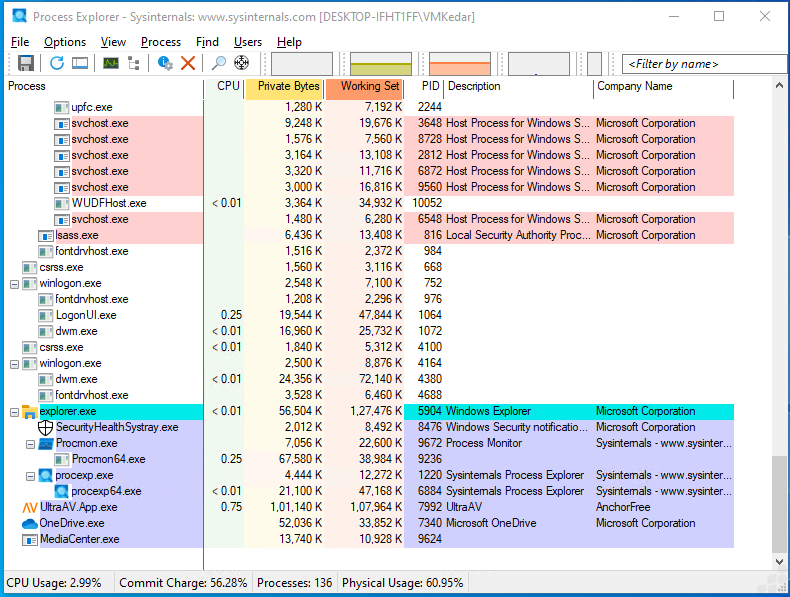790x597 pixels.
Task: Open the Process menu
Action: coord(160,42)
